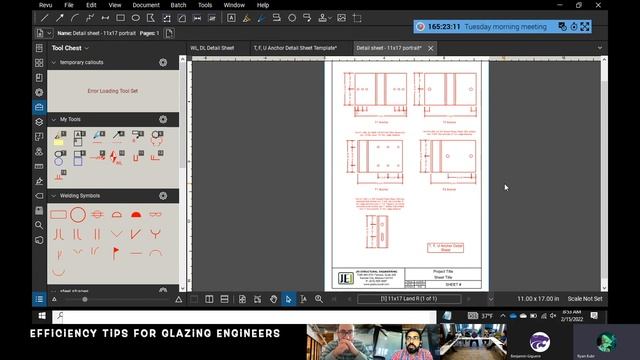Select the Polyline markup tool
This screenshot has width=640, height=360.
point(90,18)
